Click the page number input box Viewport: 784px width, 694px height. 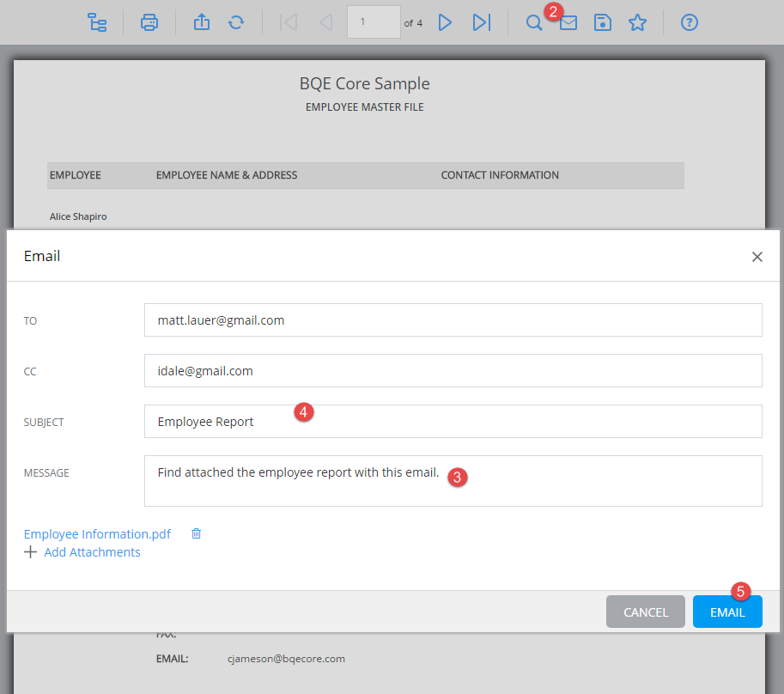pyautogui.click(x=374, y=22)
